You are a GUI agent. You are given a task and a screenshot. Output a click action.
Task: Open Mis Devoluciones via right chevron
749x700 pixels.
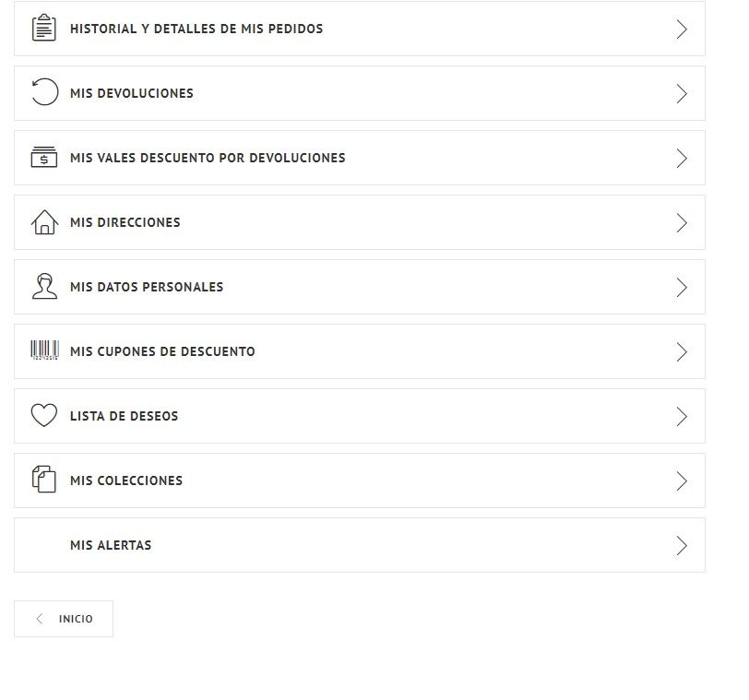[x=682, y=93]
